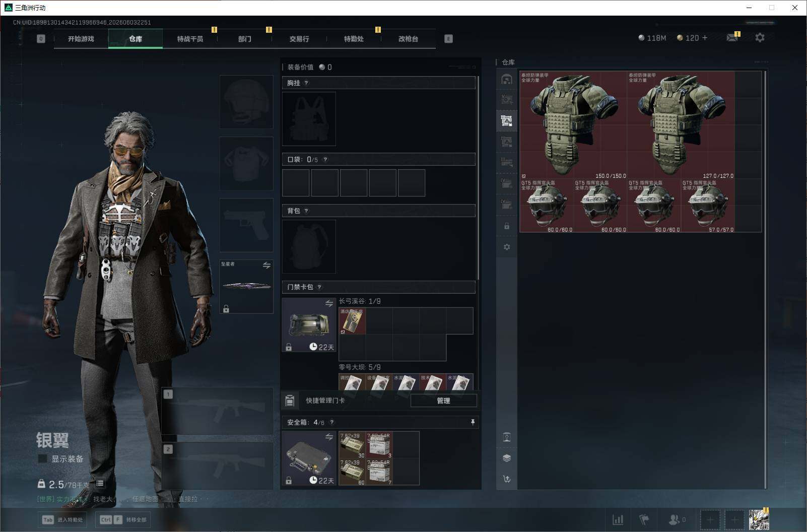Go to the 改枪台 tab

[x=408, y=39]
